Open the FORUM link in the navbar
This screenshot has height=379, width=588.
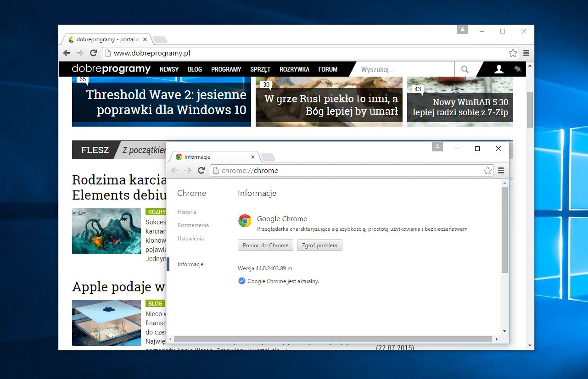pos(328,69)
